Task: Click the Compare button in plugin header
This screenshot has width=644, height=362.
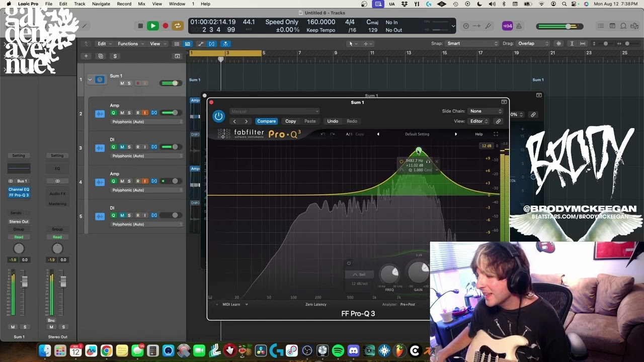Action: coord(267,121)
